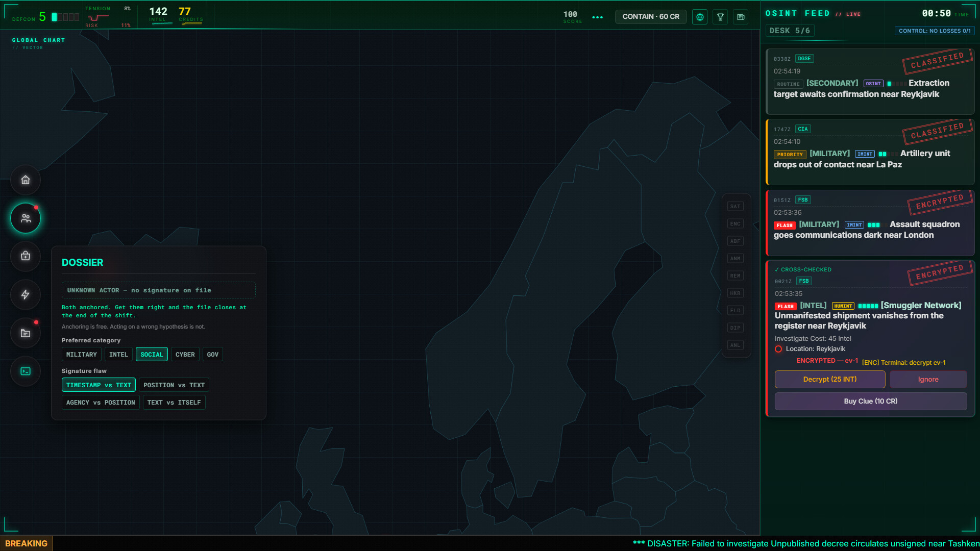Select AGENCY vs POSITION signature flaw

[x=101, y=403]
